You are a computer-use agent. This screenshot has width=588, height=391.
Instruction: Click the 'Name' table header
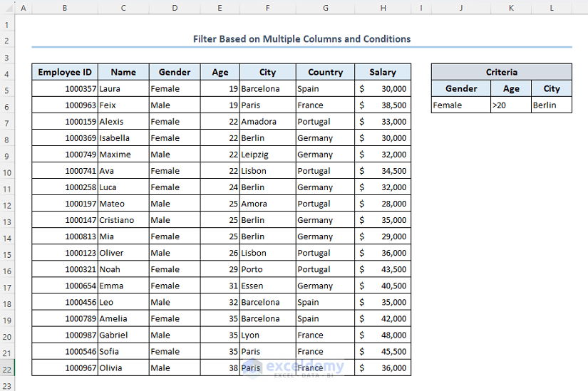pyautogui.click(x=123, y=73)
